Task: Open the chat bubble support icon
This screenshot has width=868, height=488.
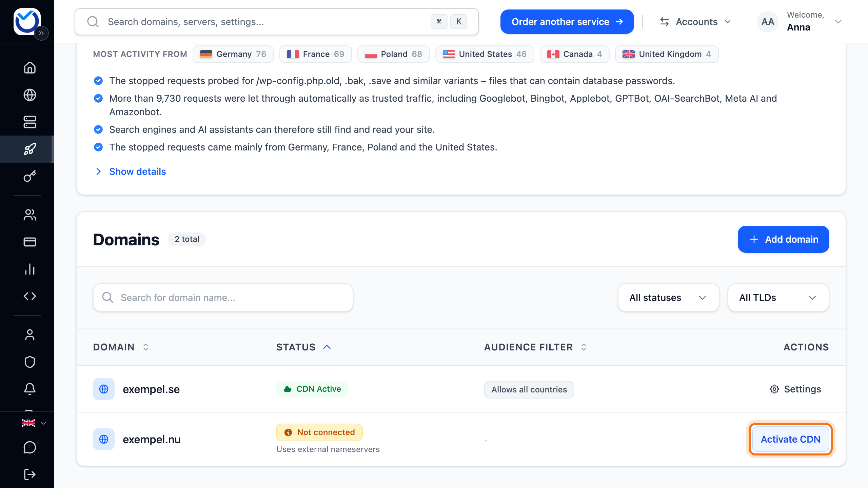Action: pyautogui.click(x=30, y=447)
